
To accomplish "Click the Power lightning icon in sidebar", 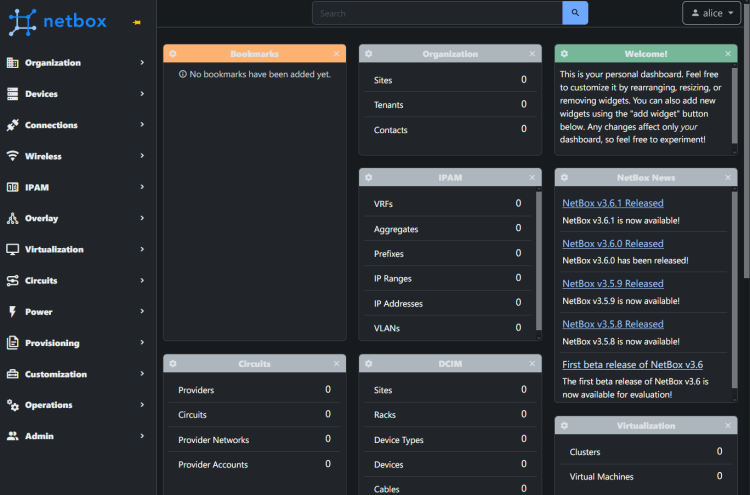I will (x=12, y=311).
